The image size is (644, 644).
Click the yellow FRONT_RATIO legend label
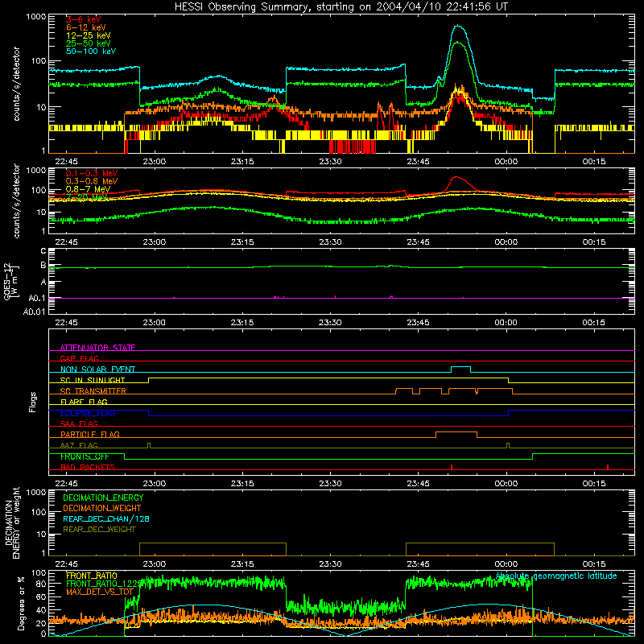(92, 576)
